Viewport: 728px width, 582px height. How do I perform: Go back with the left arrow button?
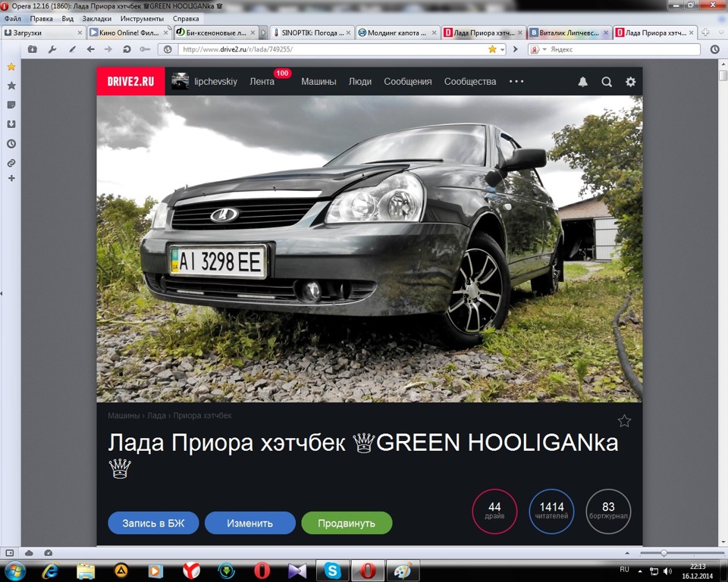click(90, 49)
